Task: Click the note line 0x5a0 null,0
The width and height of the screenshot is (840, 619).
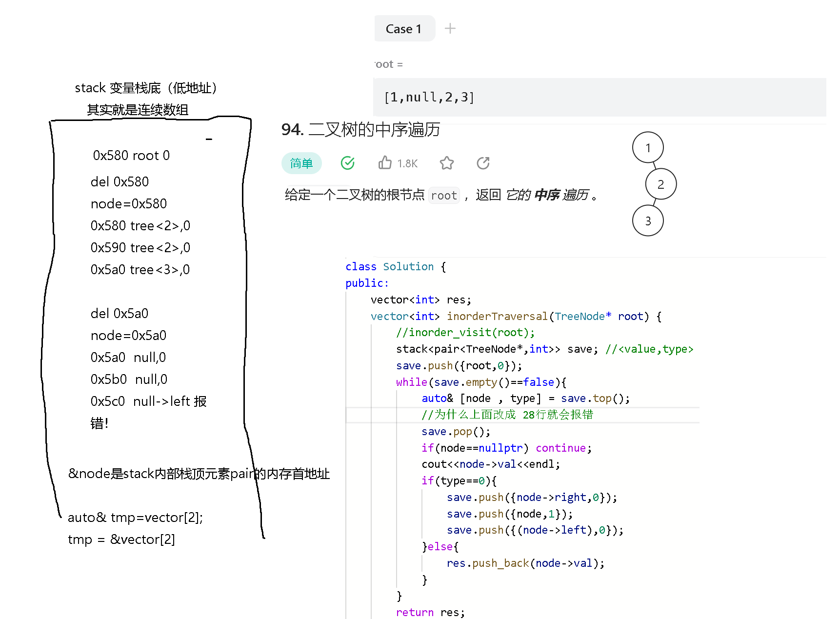Action: 128,358
